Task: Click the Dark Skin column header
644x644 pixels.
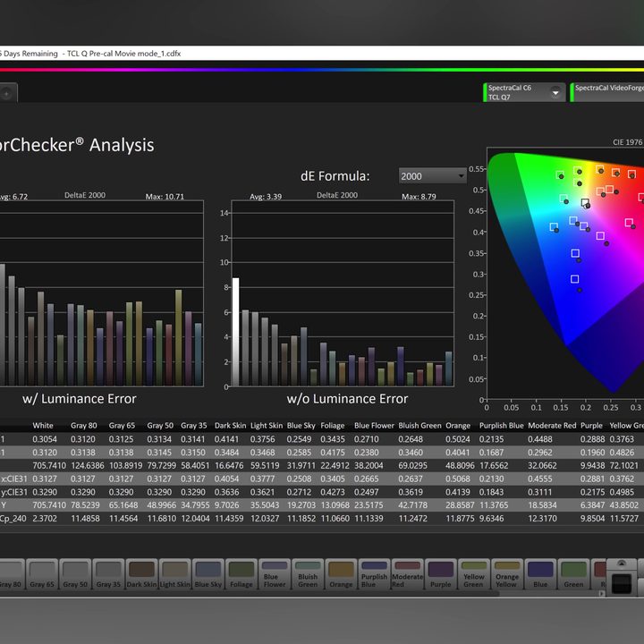Action: [x=230, y=426]
